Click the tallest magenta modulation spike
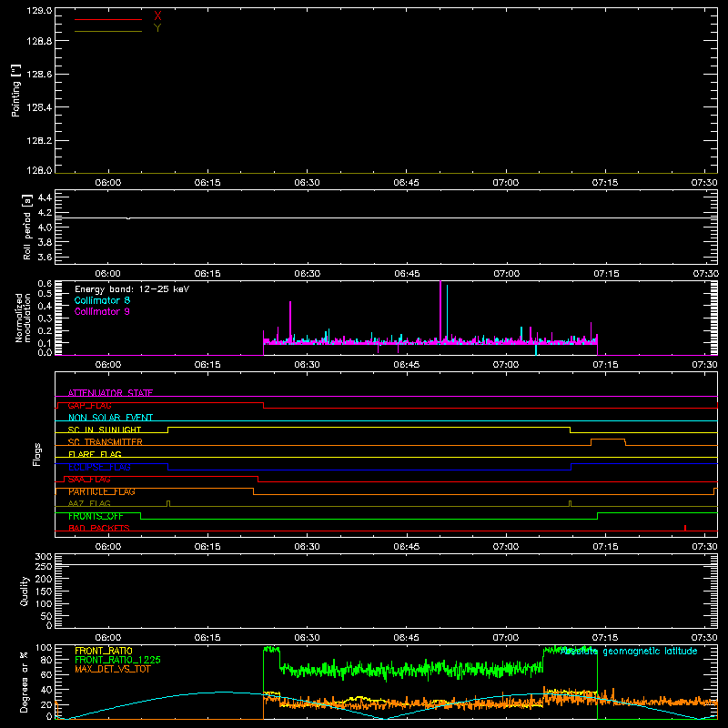This screenshot has height=728, width=728. coord(440,310)
